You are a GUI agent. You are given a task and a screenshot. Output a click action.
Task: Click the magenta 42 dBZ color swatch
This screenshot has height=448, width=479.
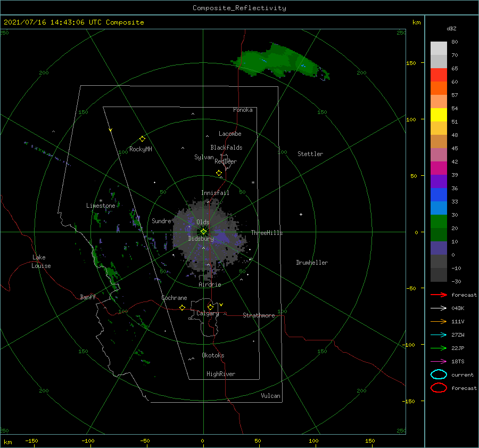coord(439,168)
